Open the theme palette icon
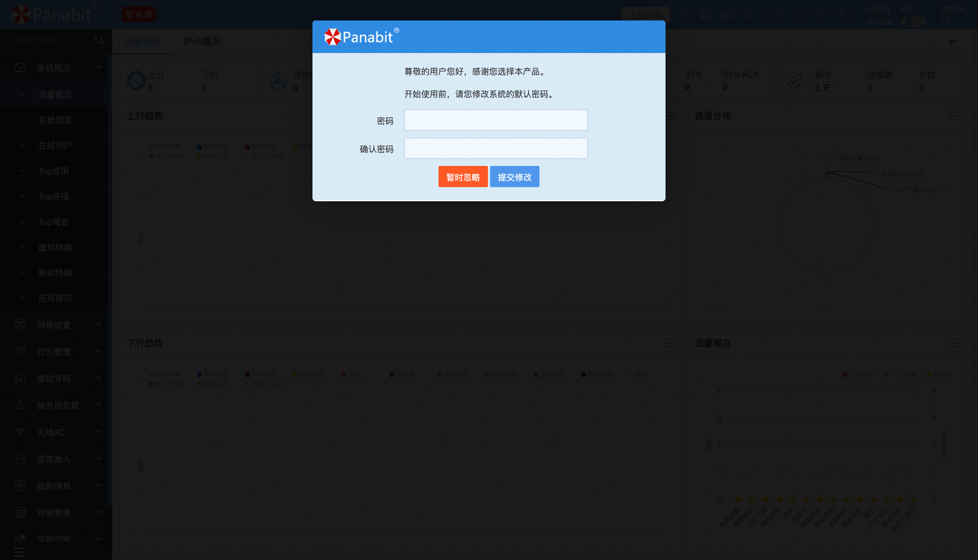 coord(706,14)
